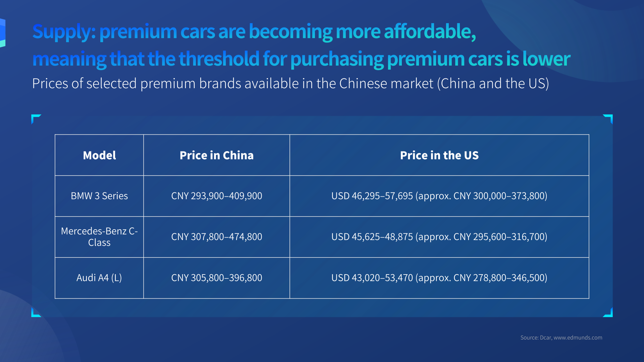Click the top-left cyan corner bracket
644x362 pixels.
coord(35,118)
